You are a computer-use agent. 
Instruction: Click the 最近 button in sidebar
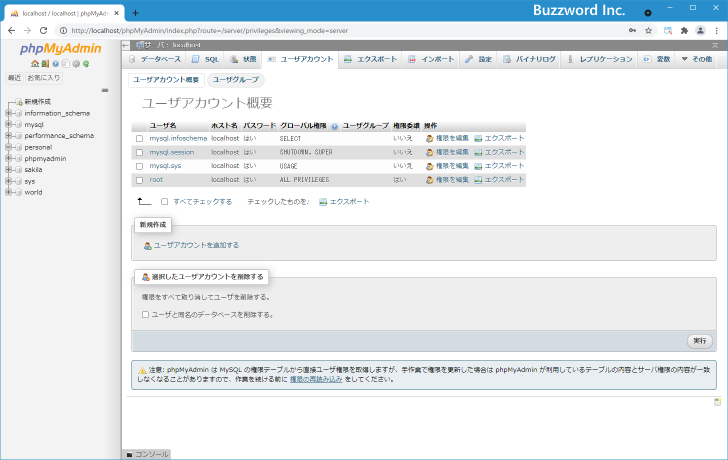tap(14, 78)
